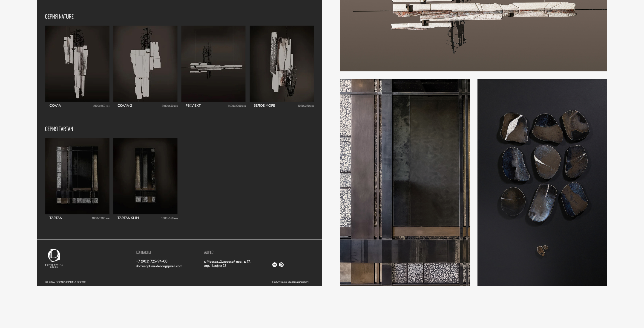Click the РЕФЛЕКТ title label

193,105
